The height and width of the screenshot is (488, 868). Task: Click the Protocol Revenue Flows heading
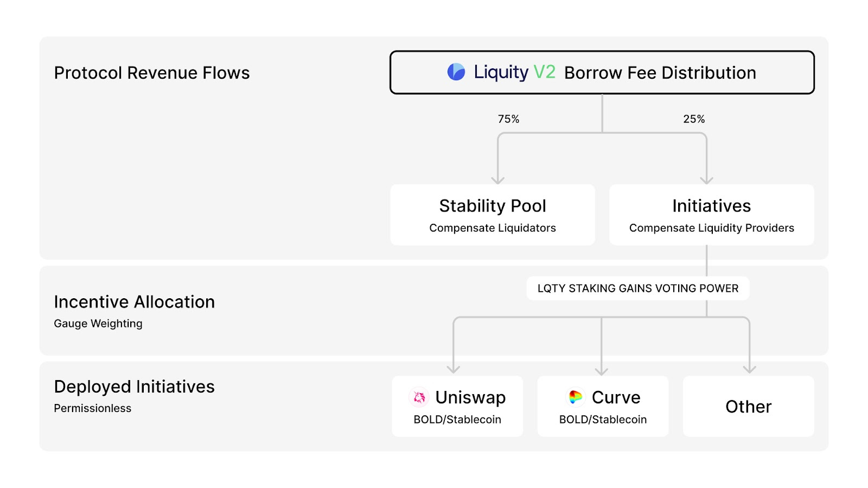tap(152, 73)
